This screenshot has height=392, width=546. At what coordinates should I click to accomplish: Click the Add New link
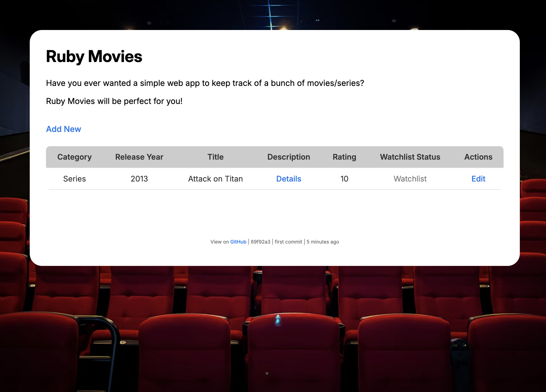(x=63, y=129)
